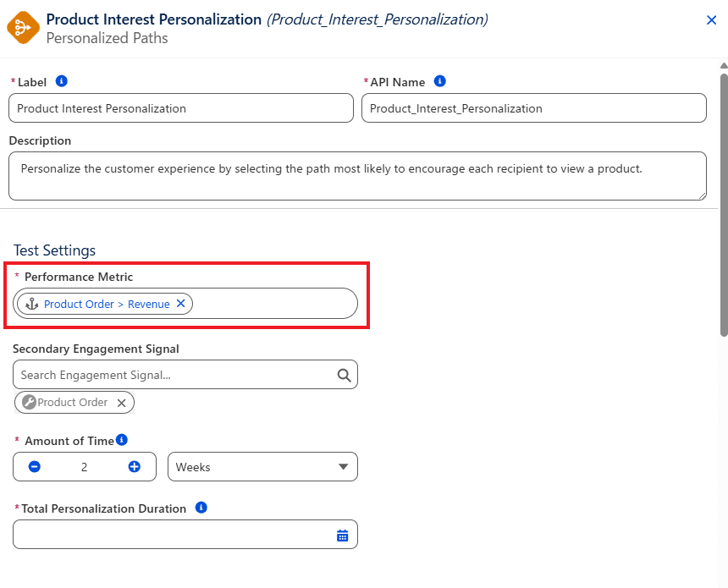
Task: Click inside the Description text area
Action: point(357,176)
